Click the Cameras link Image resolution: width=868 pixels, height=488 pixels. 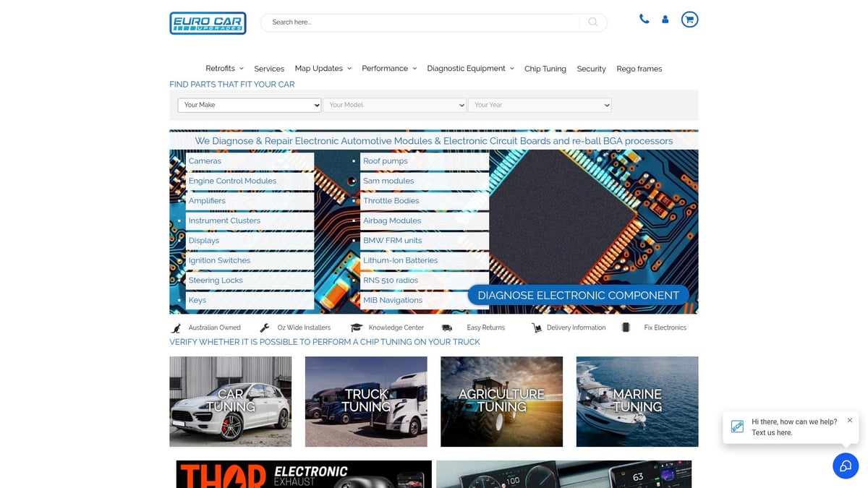coord(205,161)
